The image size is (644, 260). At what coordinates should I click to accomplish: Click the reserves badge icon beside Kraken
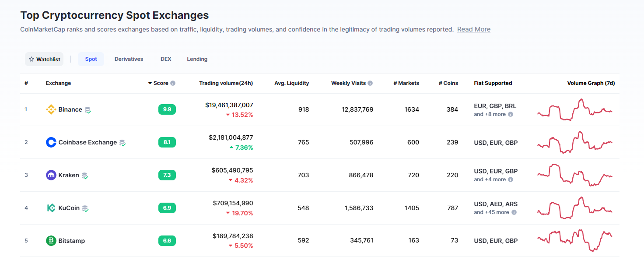85,176
